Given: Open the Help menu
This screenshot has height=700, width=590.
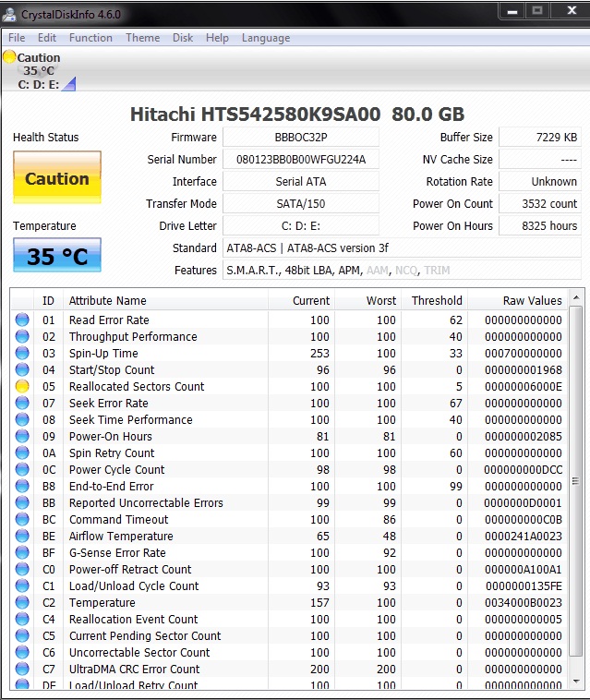Looking at the screenshot, I should click(x=217, y=38).
